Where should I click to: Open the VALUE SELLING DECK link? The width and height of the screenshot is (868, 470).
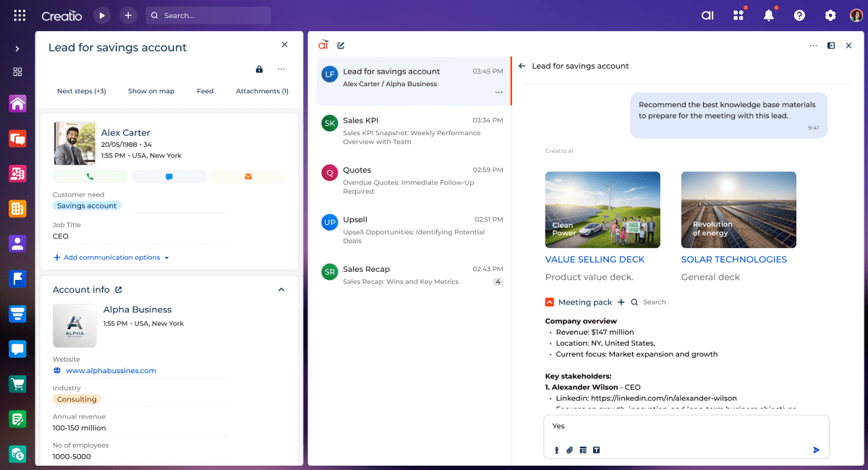coord(595,260)
